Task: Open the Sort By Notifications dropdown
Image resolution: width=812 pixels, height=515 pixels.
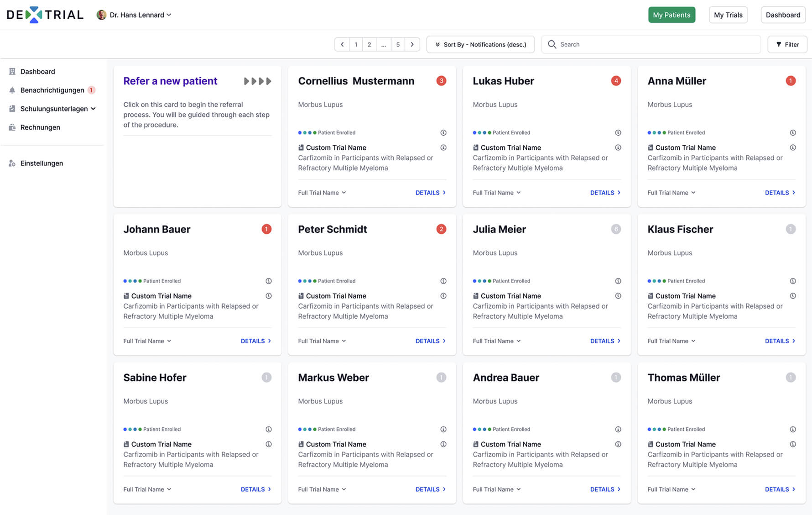Action: coord(480,44)
